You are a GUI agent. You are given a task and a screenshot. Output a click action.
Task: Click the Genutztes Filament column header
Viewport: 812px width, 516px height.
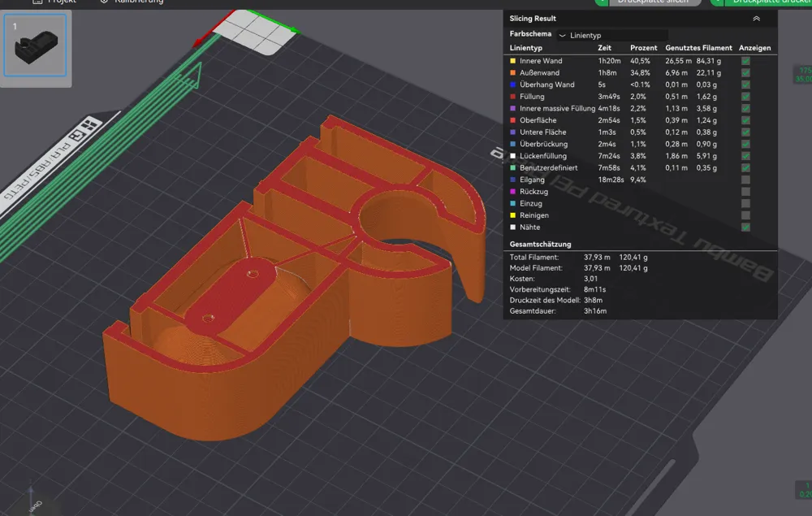[x=698, y=48]
